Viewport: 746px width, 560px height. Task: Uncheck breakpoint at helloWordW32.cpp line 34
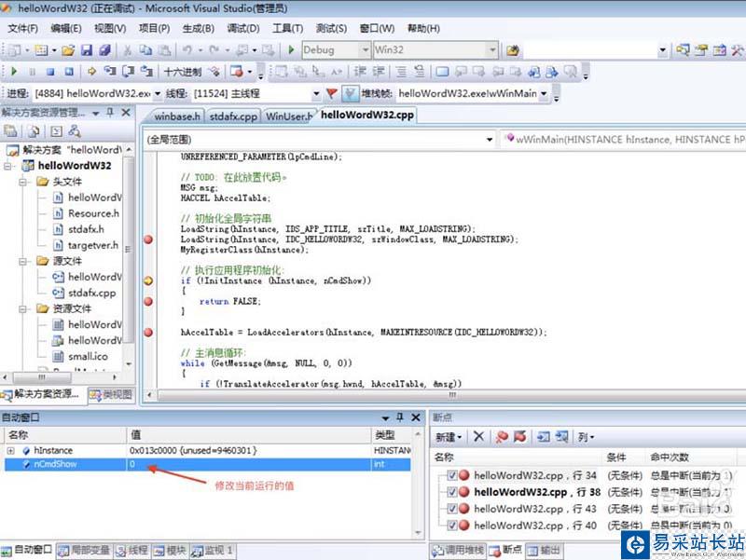452,475
